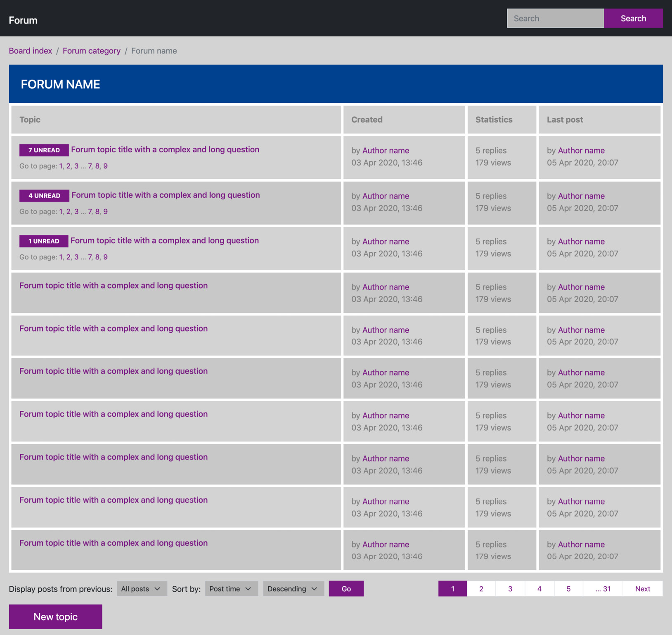Select Author name in the first Created column
672x635 pixels.
pos(386,150)
